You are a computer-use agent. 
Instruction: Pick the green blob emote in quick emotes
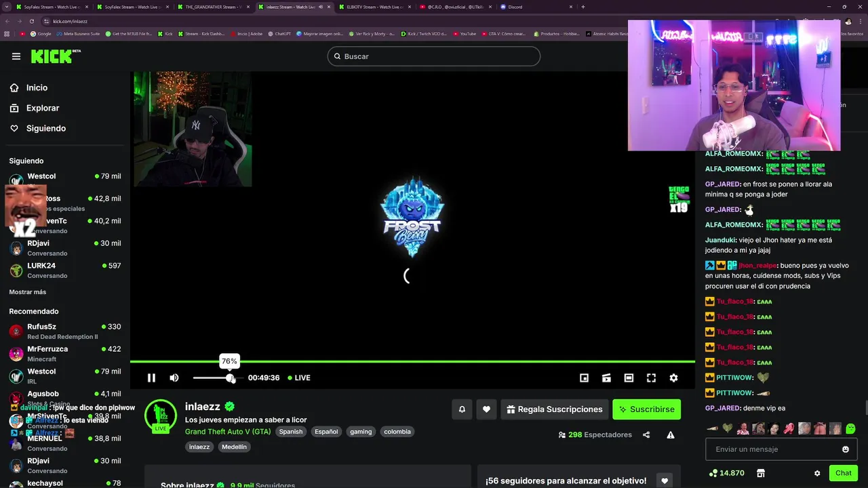tap(850, 428)
